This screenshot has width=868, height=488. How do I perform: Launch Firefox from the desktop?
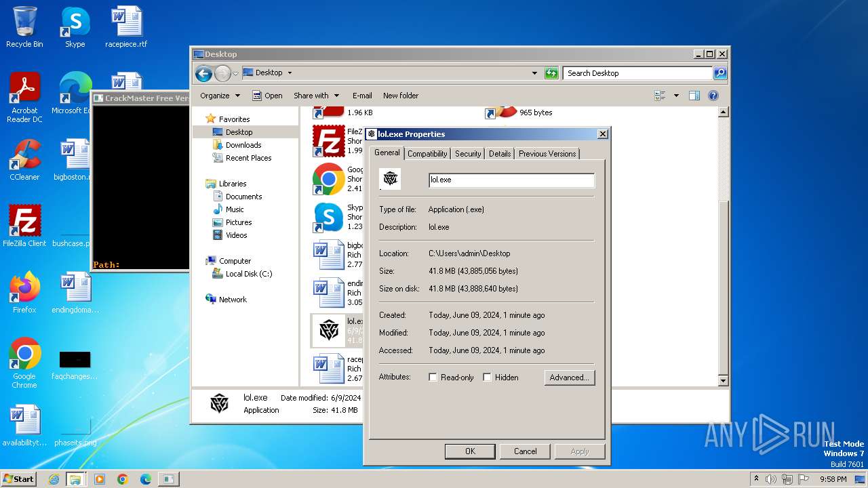pyautogui.click(x=24, y=293)
